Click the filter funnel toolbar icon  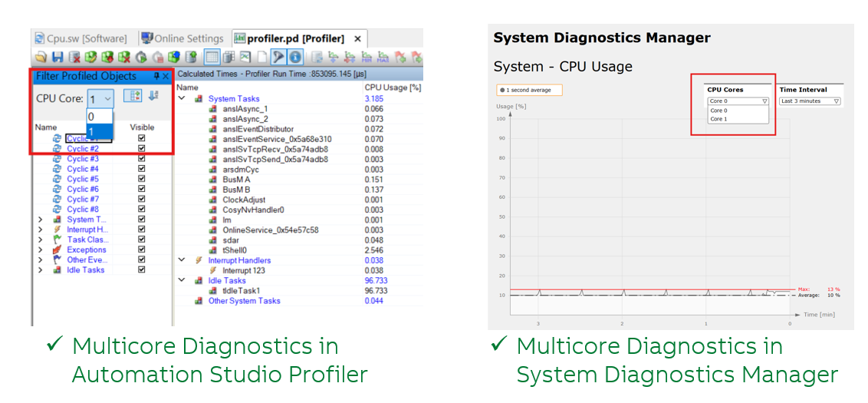click(278, 57)
